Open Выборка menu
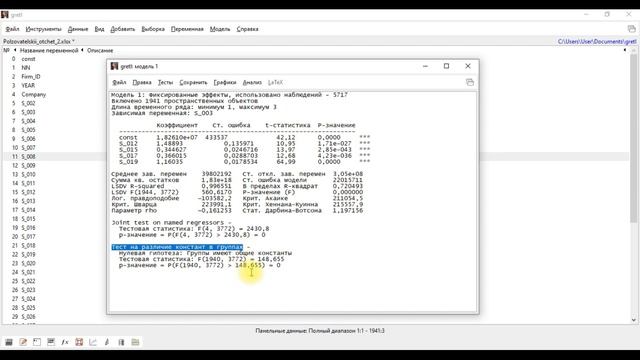The width and height of the screenshot is (640, 360). coord(153,29)
